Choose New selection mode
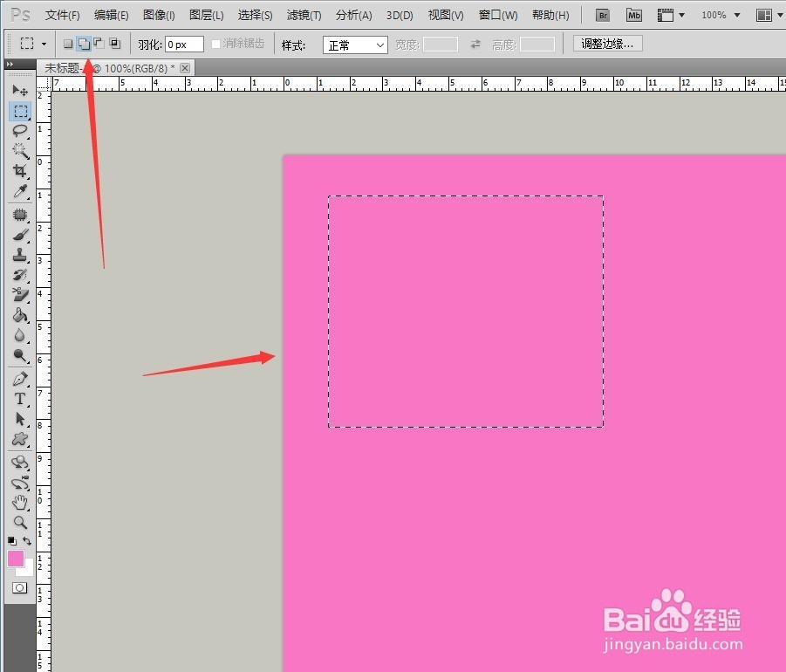 point(68,44)
